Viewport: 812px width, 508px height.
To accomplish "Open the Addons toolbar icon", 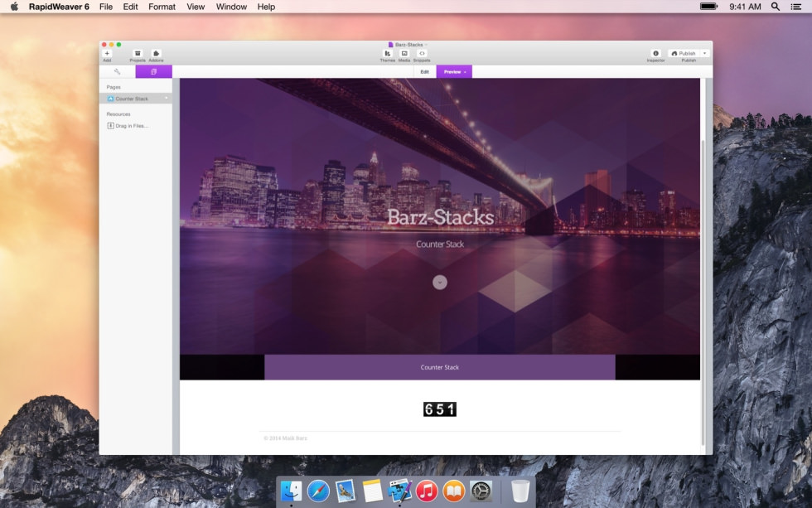I will [156, 53].
